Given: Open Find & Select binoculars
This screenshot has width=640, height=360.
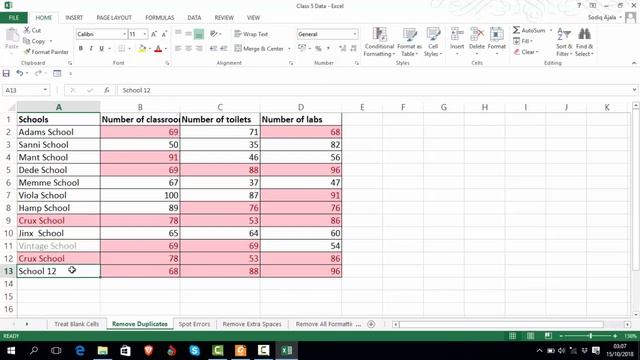Looking at the screenshot, I should [x=584, y=42].
